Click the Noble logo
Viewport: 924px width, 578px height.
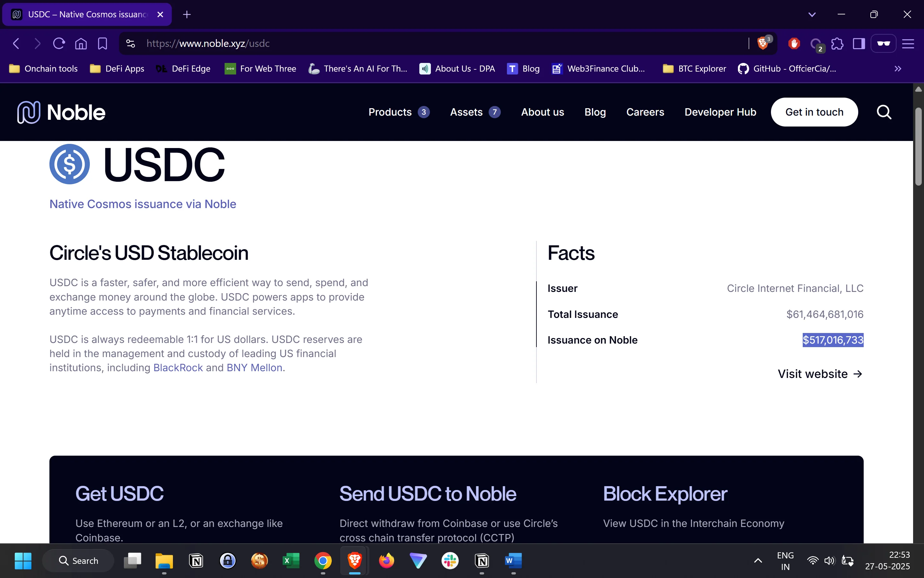coord(61,112)
